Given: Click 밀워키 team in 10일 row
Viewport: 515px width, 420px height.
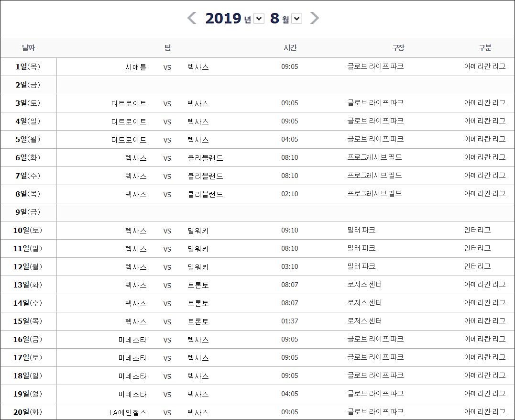Looking at the screenshot, I should click(198, 231).
